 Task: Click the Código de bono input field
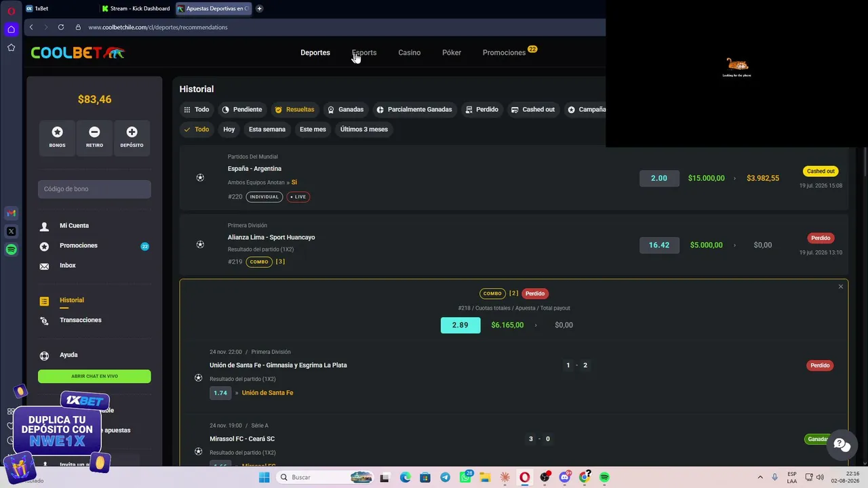click(94, 189)
